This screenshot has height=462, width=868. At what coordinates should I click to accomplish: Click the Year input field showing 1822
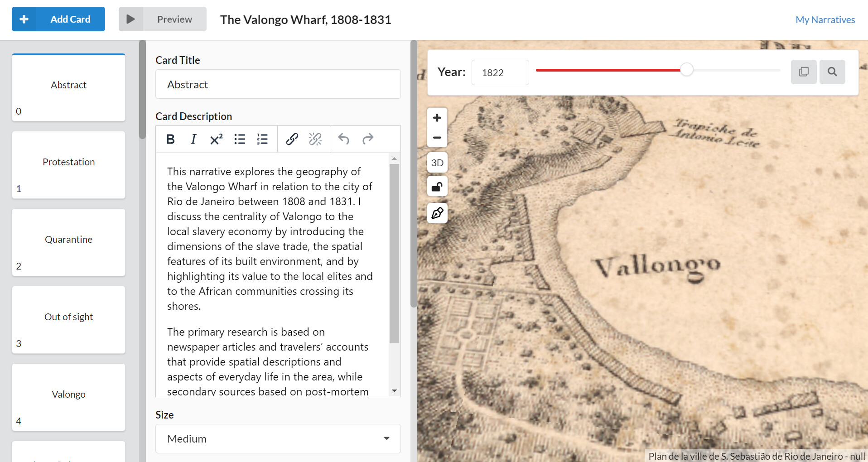[500, 72]
